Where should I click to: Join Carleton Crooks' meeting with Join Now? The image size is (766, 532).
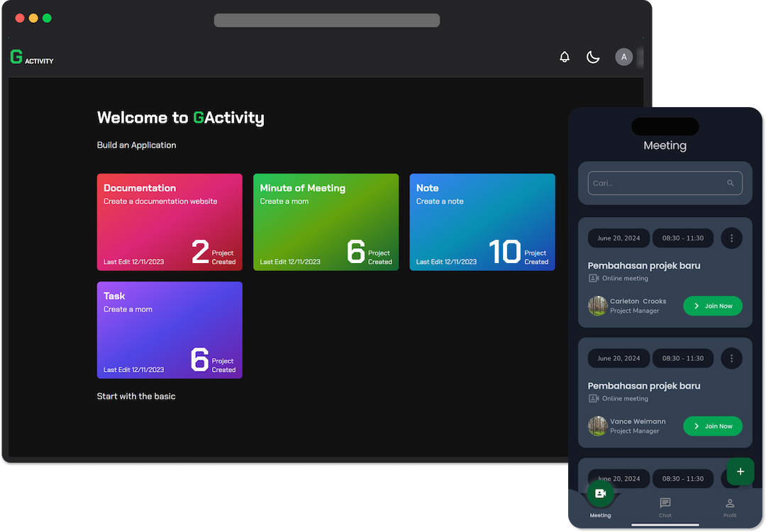click(x=712, y=306)
